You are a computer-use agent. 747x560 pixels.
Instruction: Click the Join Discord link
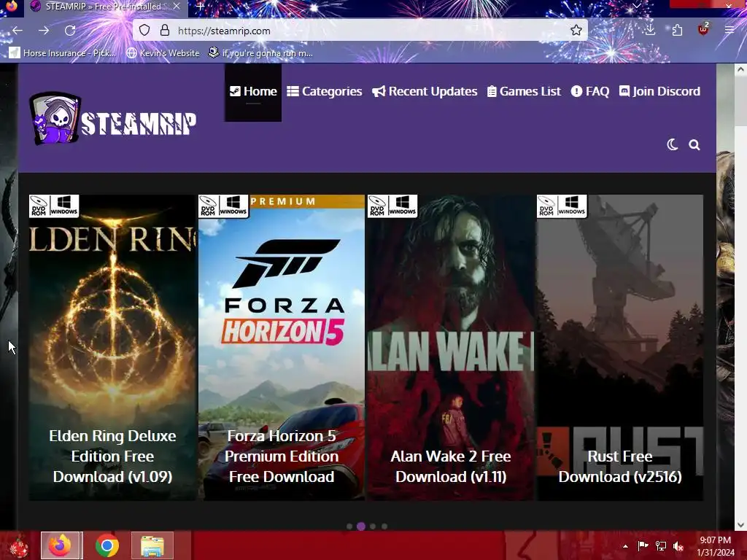659,91
